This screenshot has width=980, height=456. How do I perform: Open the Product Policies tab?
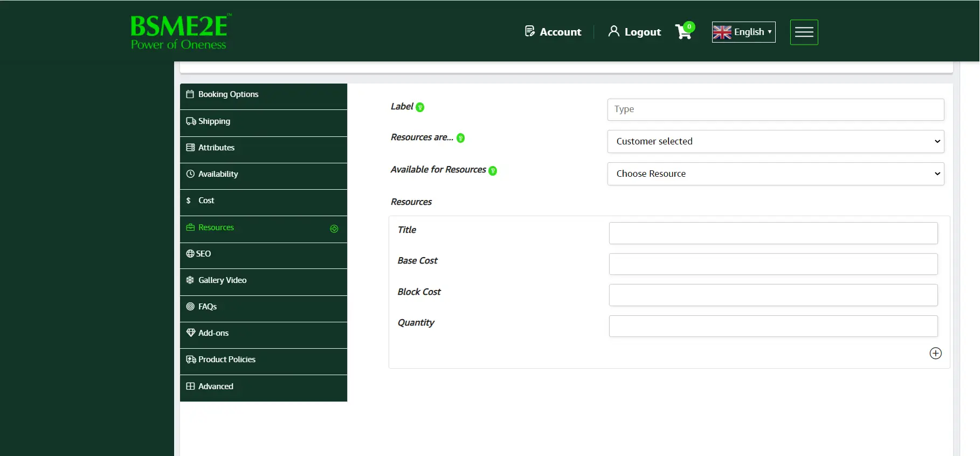(264, 361)
